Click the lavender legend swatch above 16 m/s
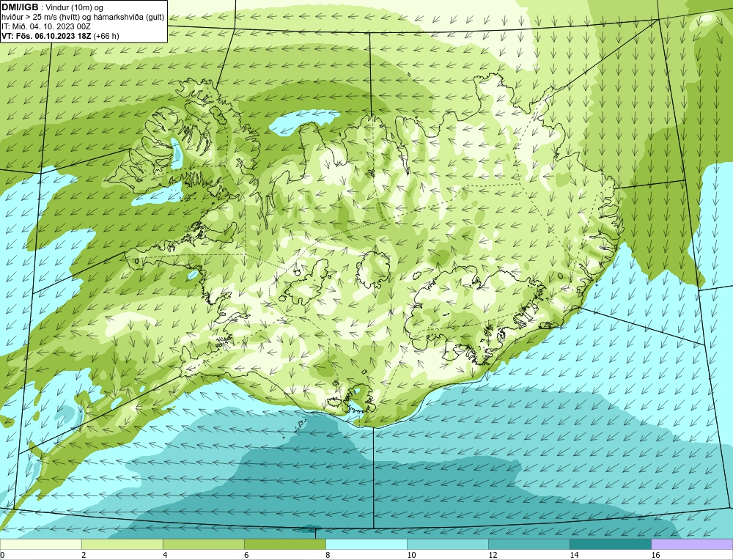The width and height of the screenshot is (733, 560). coord(692,544)
